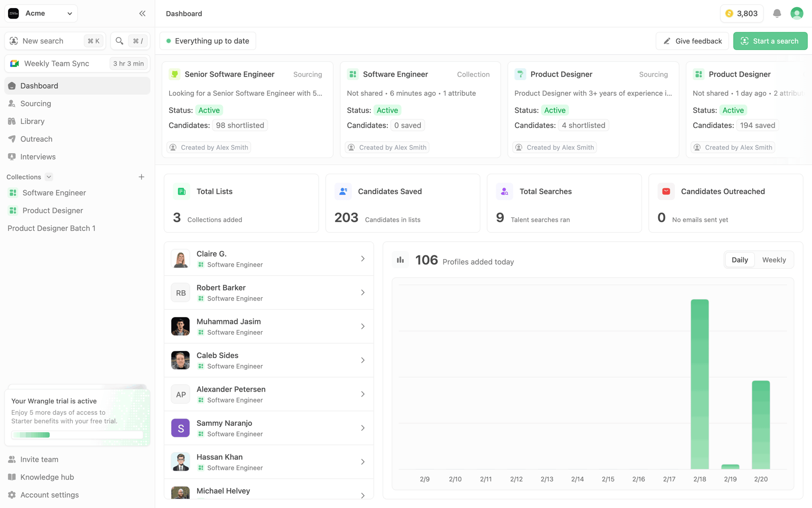Screen dimensions: 812x508
Task: Click the 2/20 bar in chart
Action: pos(761,425)
